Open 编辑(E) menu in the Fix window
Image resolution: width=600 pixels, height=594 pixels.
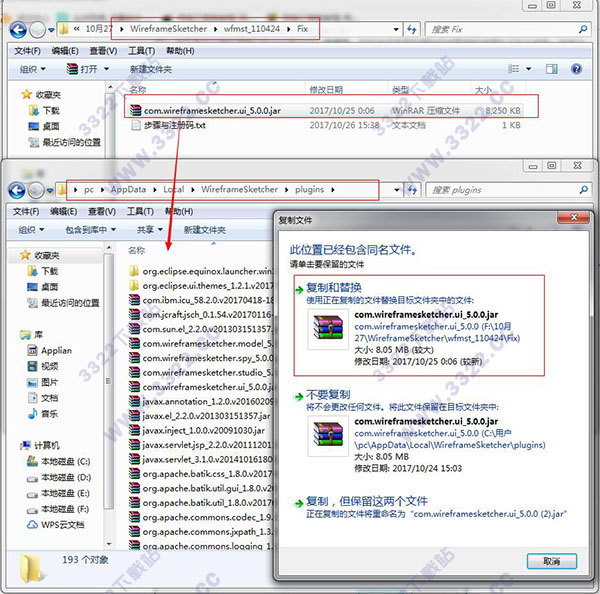pyautogui.click(x=65, y=51)
